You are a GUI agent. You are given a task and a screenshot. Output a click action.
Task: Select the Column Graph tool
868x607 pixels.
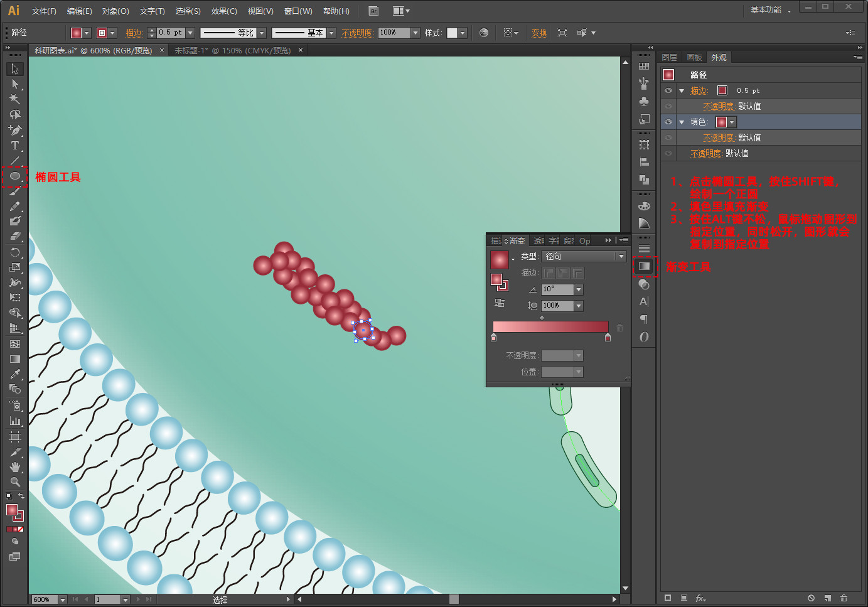[15, 421]
